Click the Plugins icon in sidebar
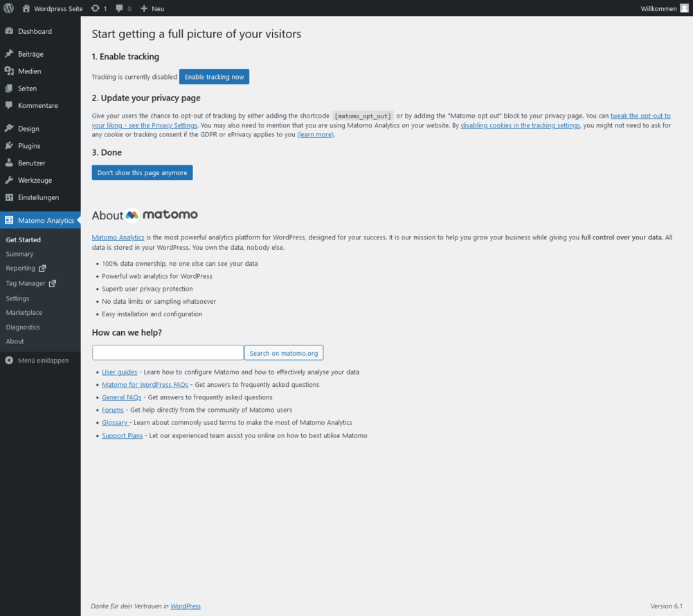 coord(9,146)
